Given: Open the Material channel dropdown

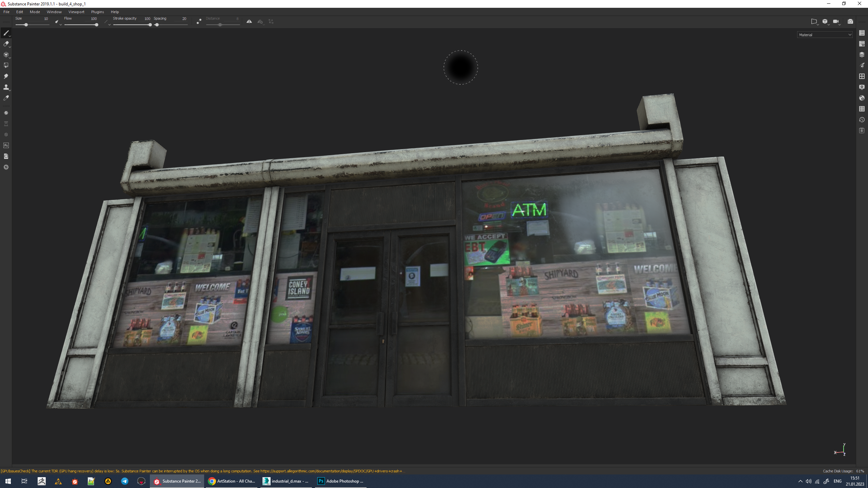Looking at the screenshot, I should pyautogui.click(x=825, y=35).
